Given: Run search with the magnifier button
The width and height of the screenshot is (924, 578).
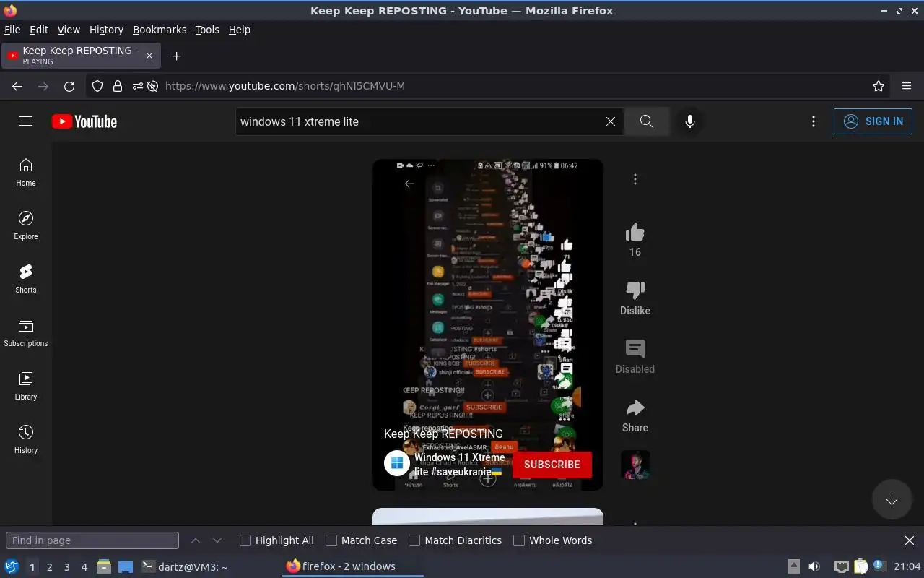Looking at the screenshot, I should pyautogui.click(x=646, y=121).
